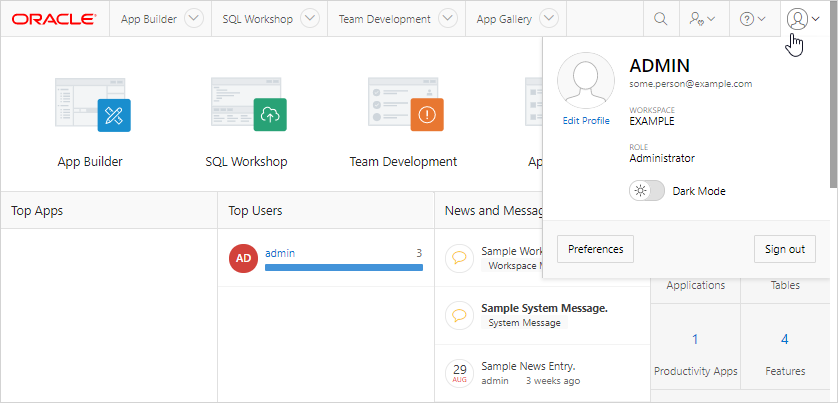This screenshot has width=838, height=403.
Task: Expand the Team Development dropdown arrow
Action: [x=448, y=19]
